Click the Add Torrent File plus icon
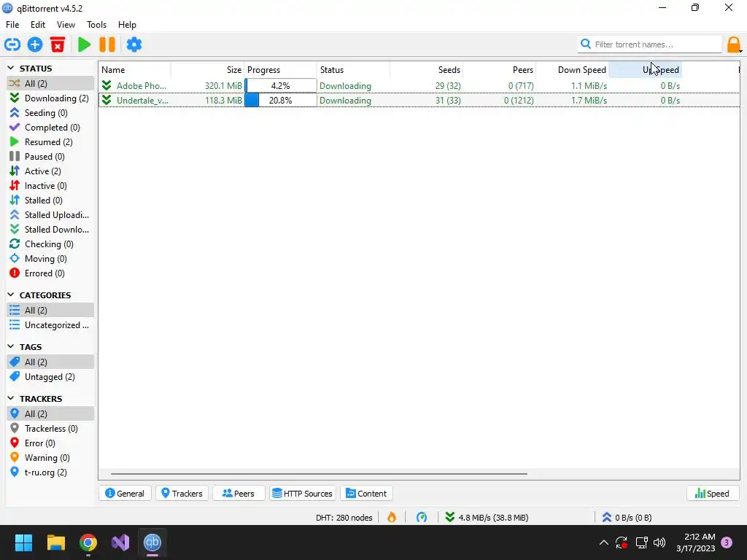 35,44
